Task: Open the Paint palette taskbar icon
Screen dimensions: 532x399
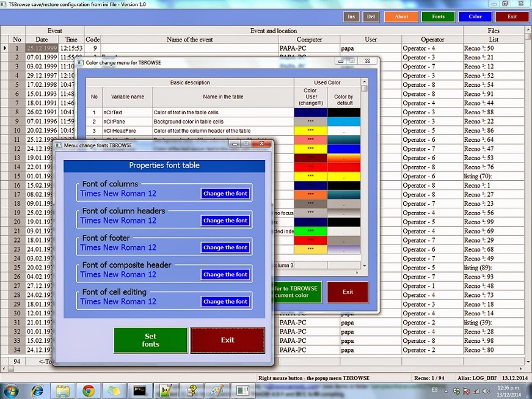Action: [217, 391]
